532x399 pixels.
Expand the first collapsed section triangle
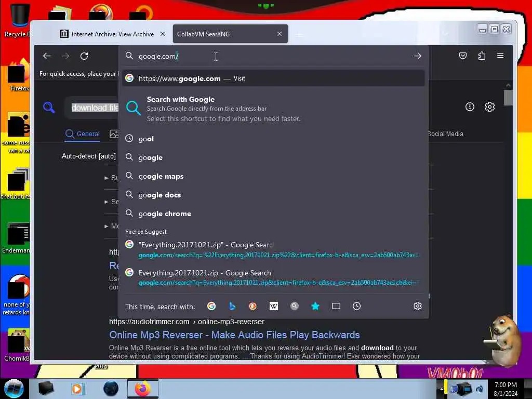[107, 178]
